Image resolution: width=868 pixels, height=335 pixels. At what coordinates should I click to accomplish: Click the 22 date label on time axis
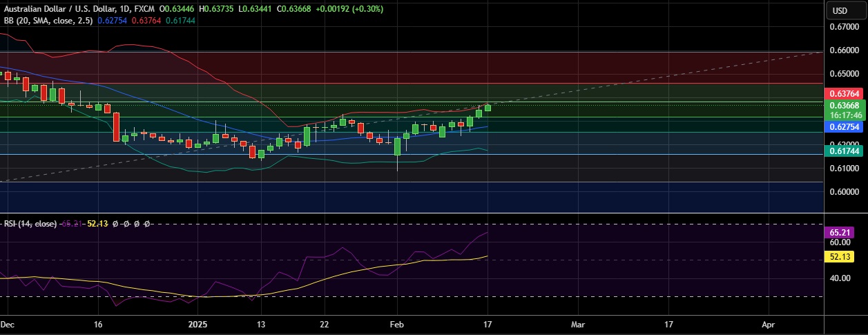(325, 323)
